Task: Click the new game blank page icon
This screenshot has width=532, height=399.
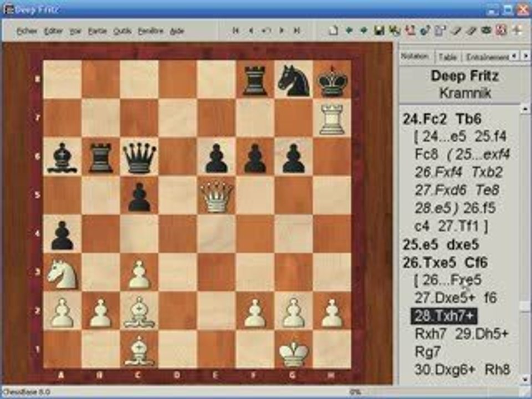Action: [334, 30]
